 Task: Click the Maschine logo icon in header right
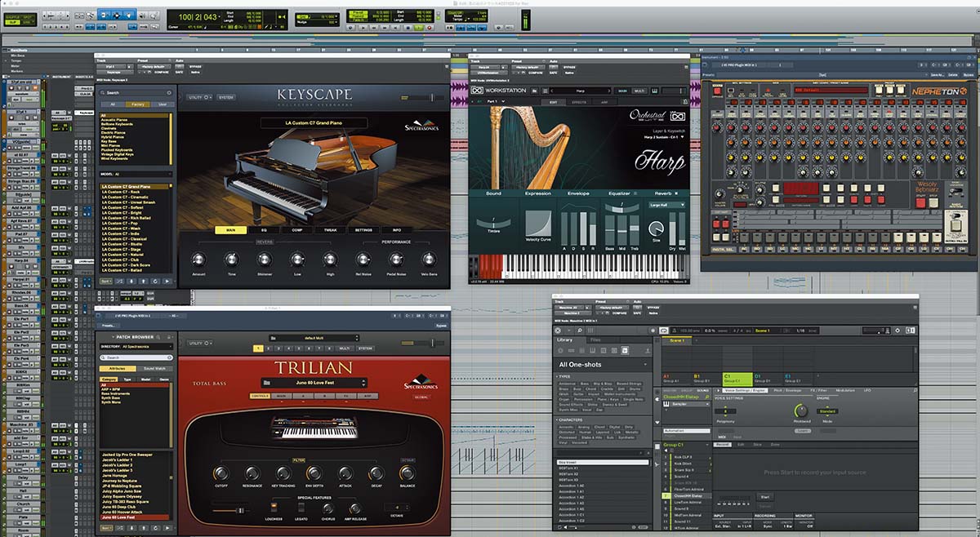[x=911, y=331]
